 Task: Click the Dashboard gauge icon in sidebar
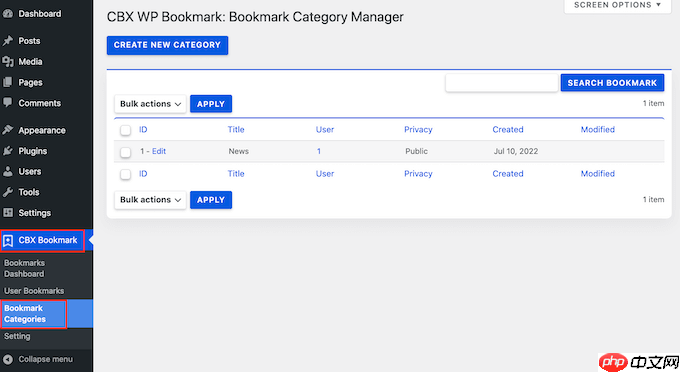(x=7, y=13)
